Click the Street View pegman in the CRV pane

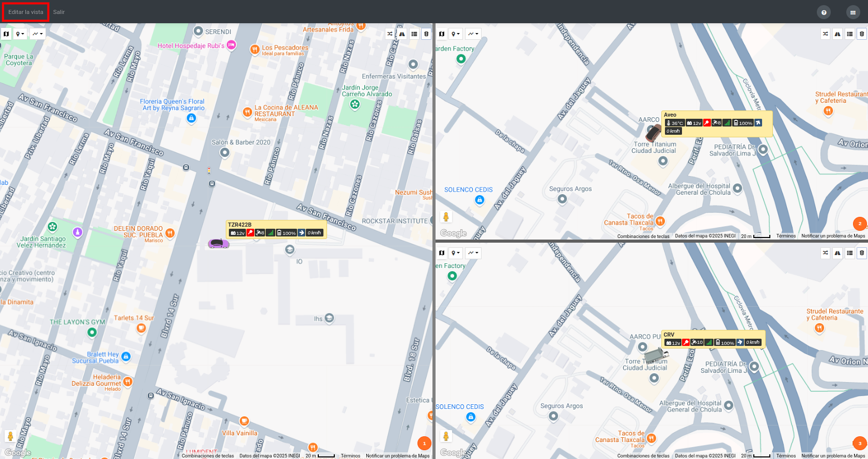446,437
